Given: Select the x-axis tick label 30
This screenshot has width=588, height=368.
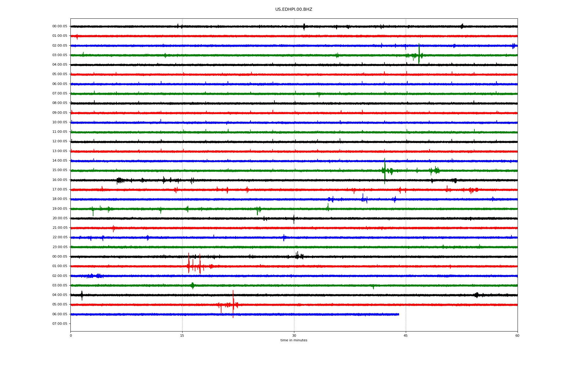Looking at the screenshot, I should click(x=294, y=336).
